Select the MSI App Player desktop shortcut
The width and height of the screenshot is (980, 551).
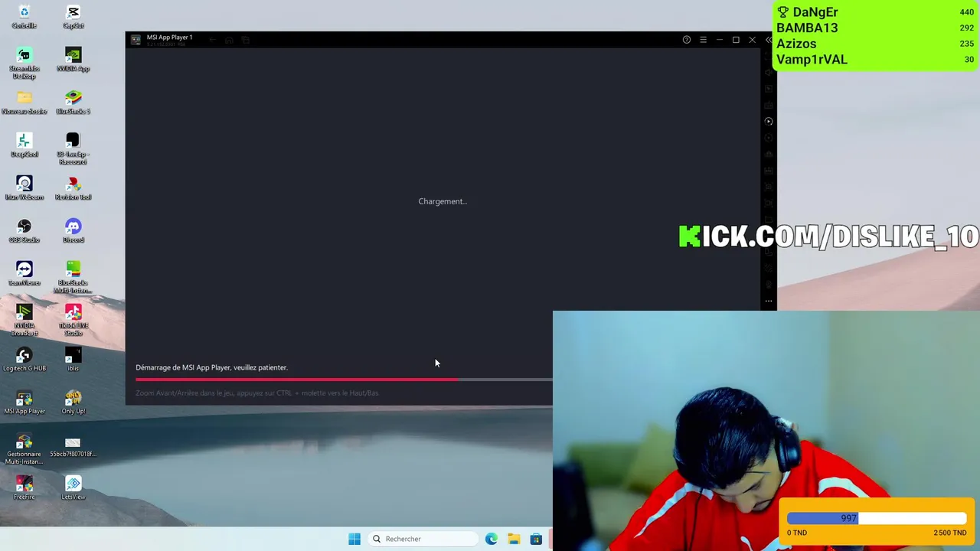coord(24,403)
